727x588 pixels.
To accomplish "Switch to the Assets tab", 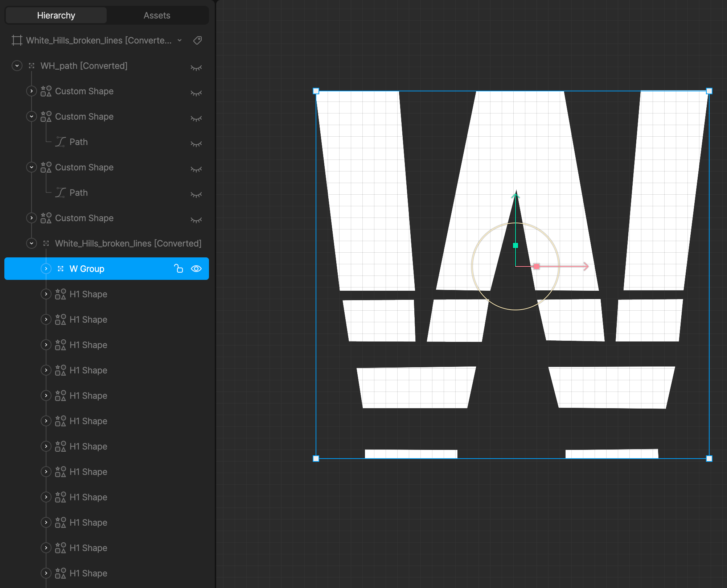I will tap(157, 15).
